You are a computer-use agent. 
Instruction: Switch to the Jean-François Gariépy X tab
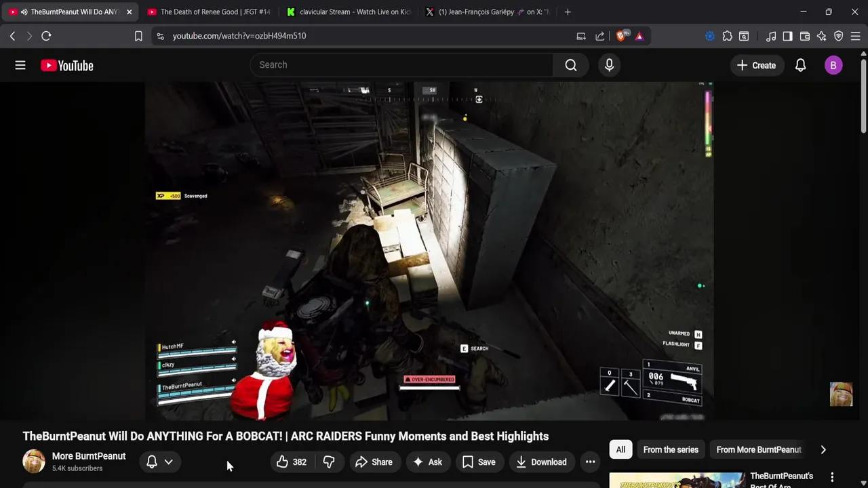(488, 12)
